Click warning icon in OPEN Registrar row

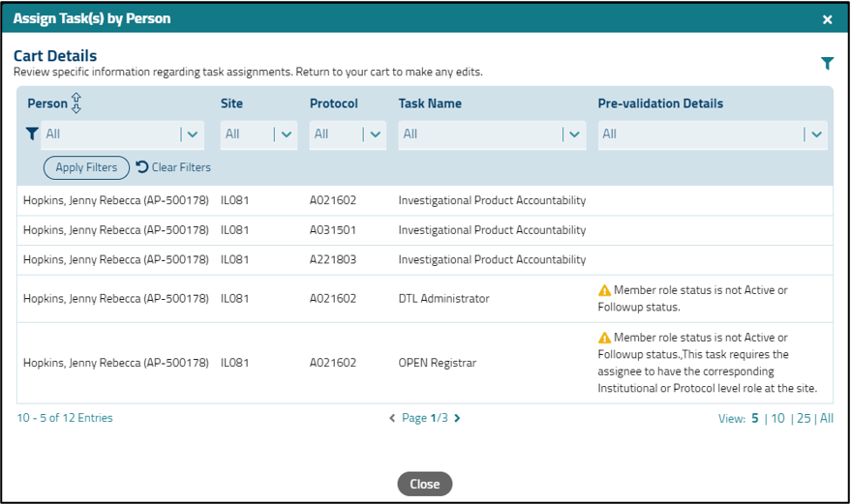tap(604, 338)
